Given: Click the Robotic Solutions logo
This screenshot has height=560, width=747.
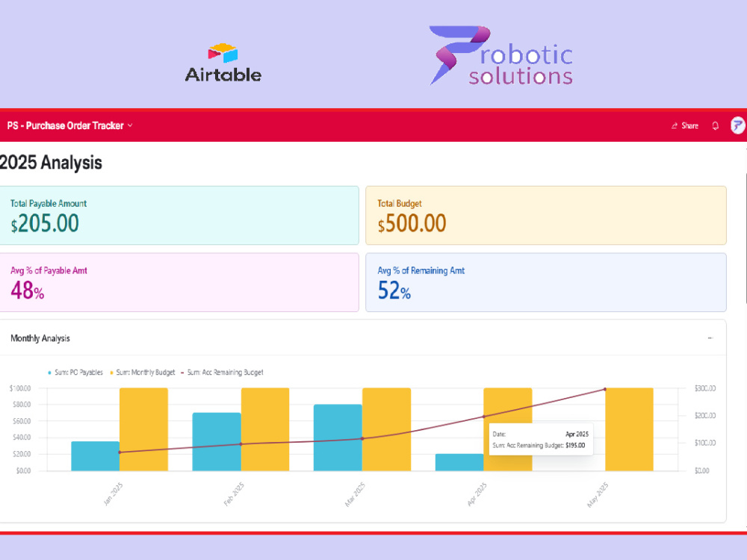Looking at the screenshot, I should tap(500, 55).
